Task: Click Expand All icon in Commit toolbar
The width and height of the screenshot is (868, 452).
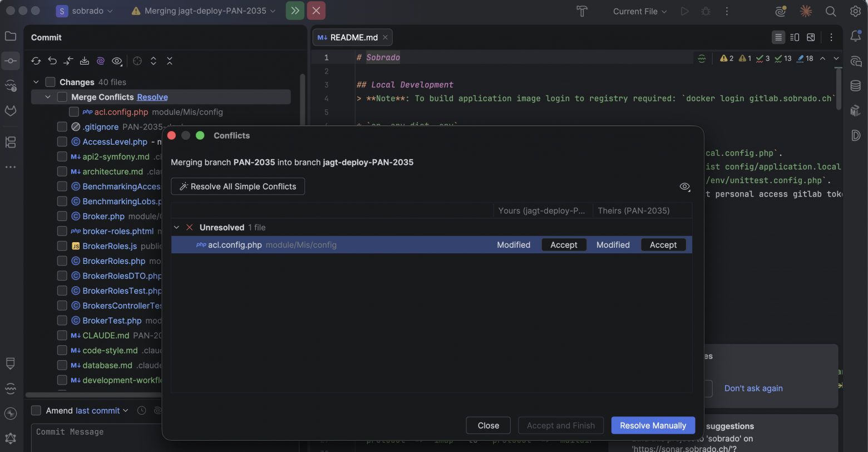Action: tap(154, 61)
